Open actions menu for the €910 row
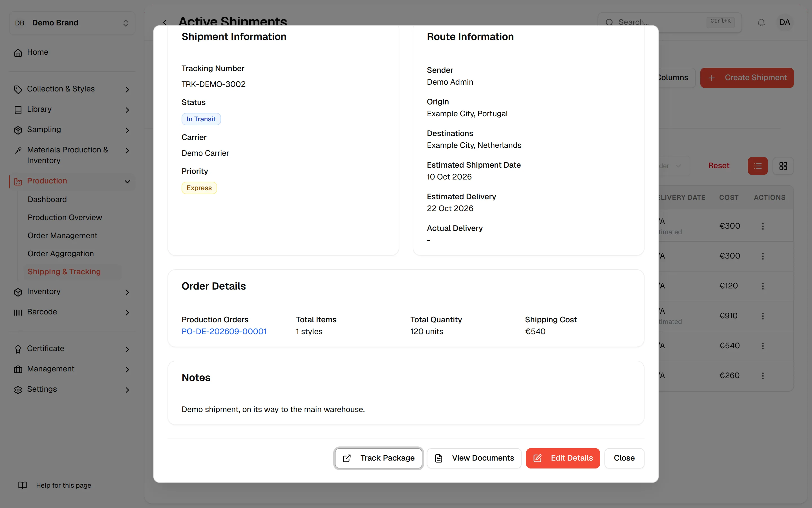The height and width of the screenshot is (508, 812). 763,316
